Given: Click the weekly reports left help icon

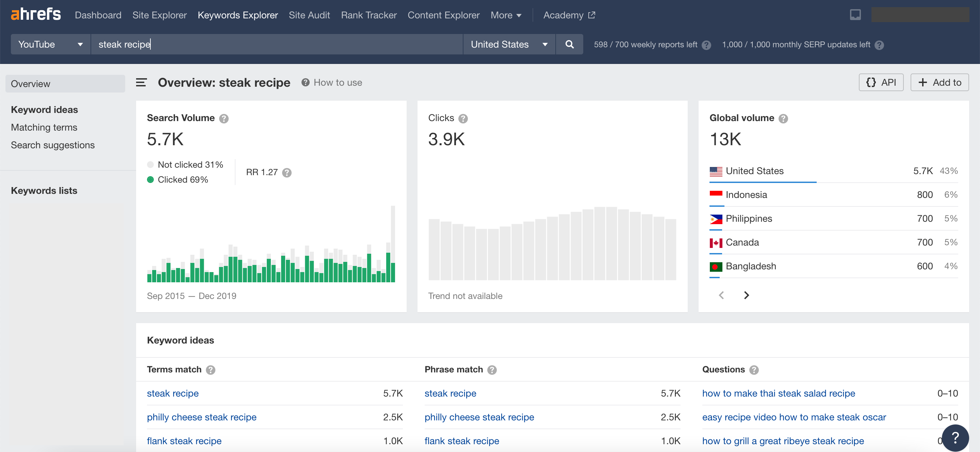Looking at the screenshot, I should pyautogui.click(x=706, y=45).
